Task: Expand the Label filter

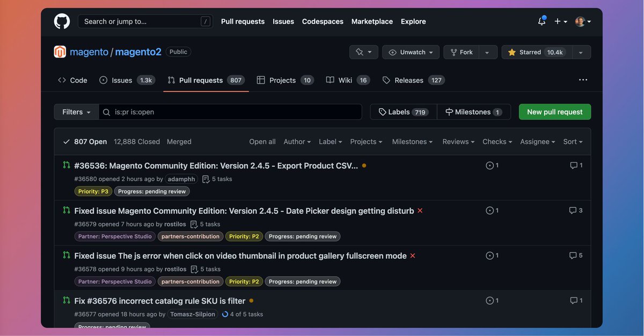Action: [x=331, y=142]
